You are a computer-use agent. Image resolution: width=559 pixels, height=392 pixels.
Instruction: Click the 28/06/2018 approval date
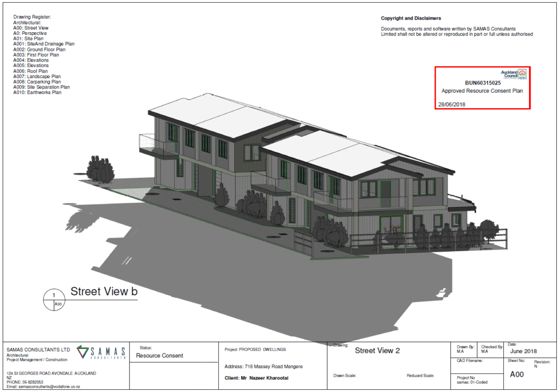[451, 104]
